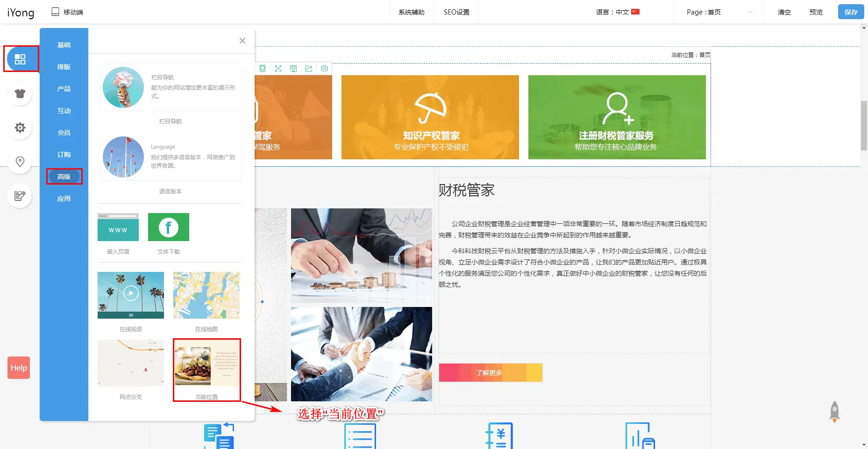Expand the Page 首页 dropdown
Viewport: 868px width, 449px height.
[719, 12]
